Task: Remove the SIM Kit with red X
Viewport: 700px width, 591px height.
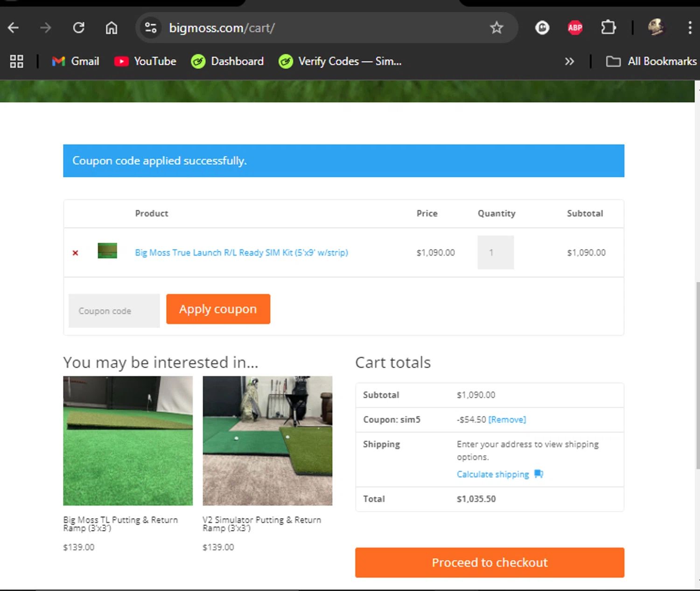Action: [75, 253]
